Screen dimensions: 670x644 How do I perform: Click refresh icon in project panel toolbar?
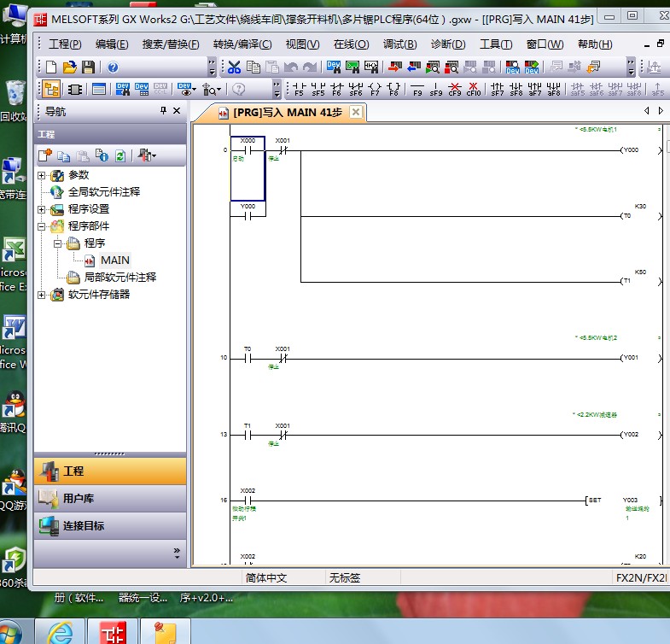click(x=120, y=155)
